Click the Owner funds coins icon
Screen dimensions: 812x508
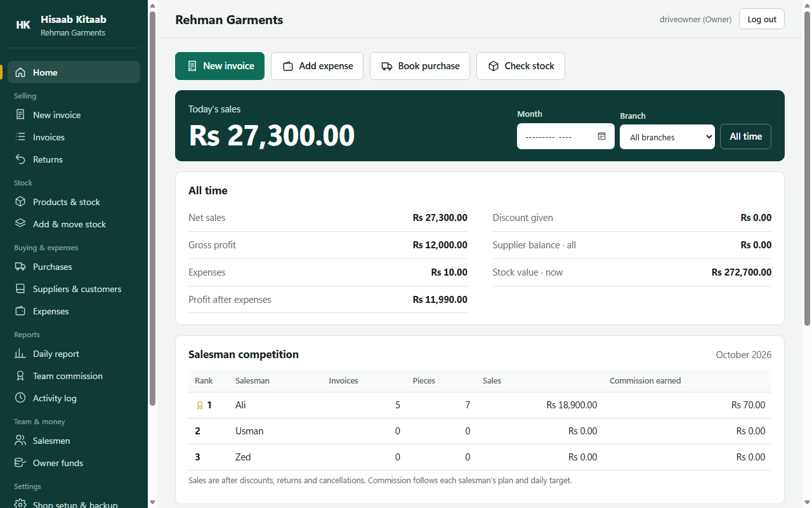(x=21, y=463)
